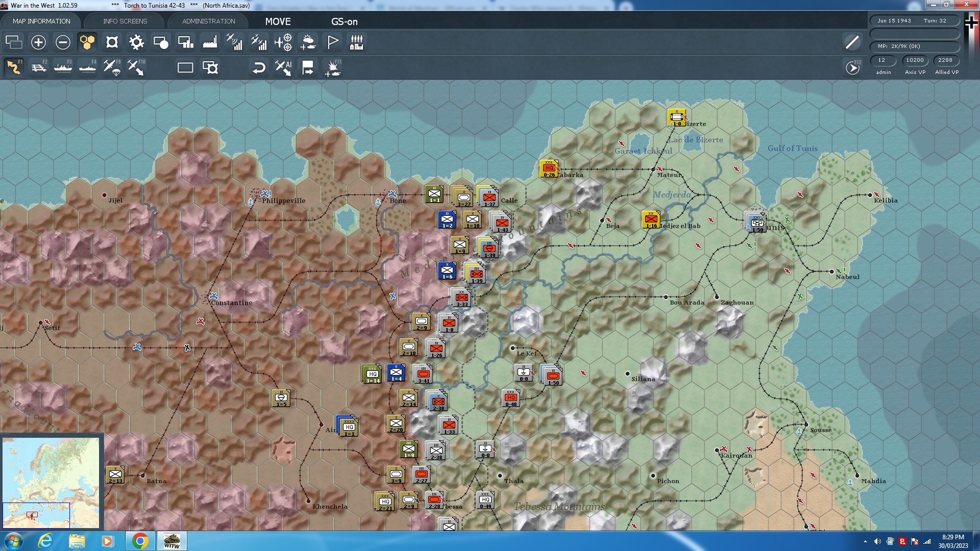The image size is (980, 551).
Task: Click the admin points value box
Action: click(x=882, y=60)
